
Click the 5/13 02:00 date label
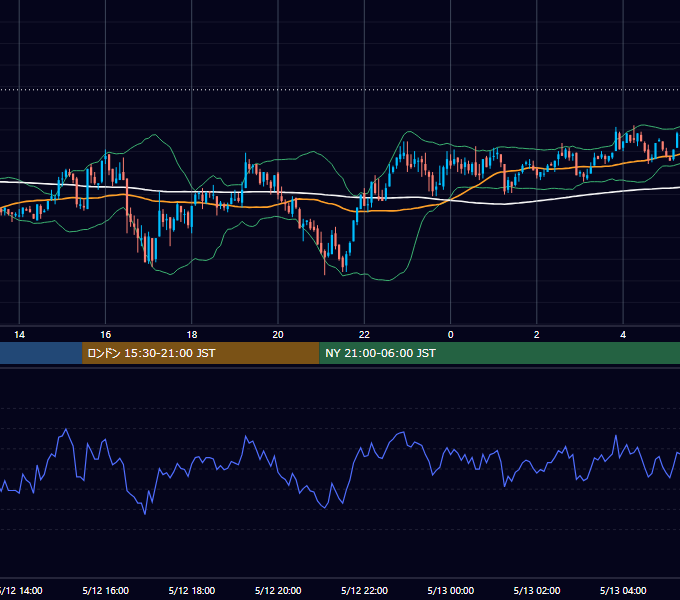(x=537, y=590)
